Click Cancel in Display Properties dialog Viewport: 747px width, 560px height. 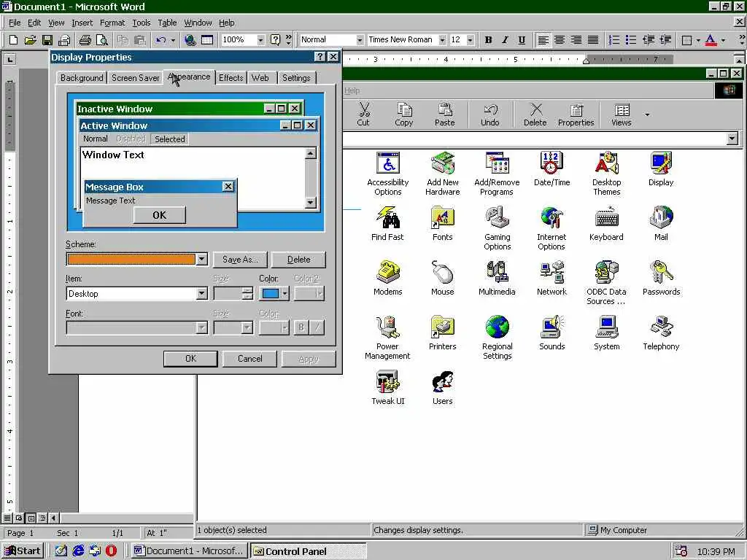coord(249,359)
